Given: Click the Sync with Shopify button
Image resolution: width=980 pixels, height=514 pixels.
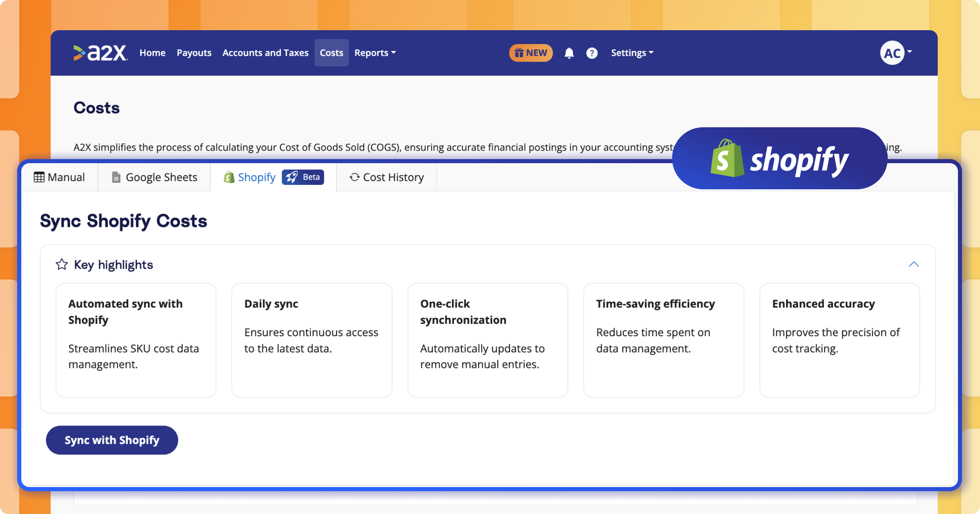Looking at the screenshot, I should coord(111,440).
